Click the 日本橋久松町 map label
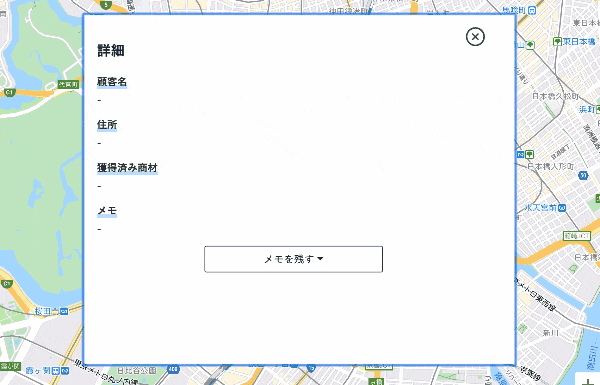Image resolution: width=600 pixels, height=385 pixels. point(555,96)
